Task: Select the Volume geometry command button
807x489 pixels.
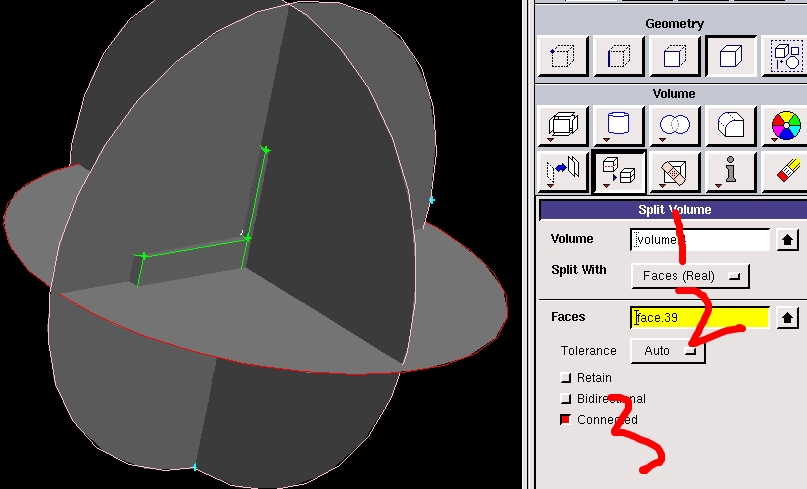Action: [x=731, y=56]
